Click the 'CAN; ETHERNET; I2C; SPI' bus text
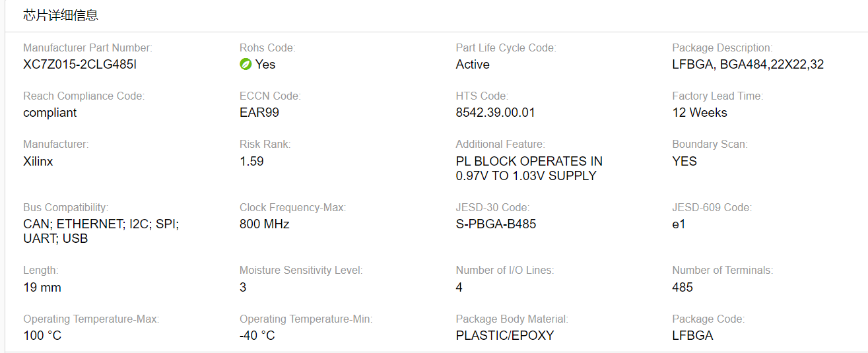 click(101, 224)
